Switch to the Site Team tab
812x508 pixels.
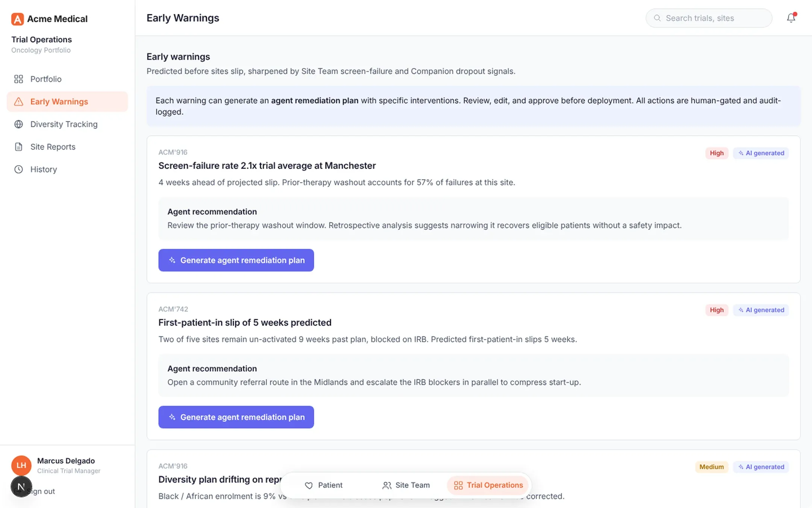click(406, 485)
